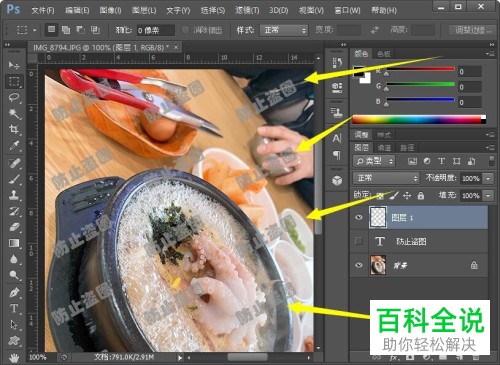Select the Healing Brush tool
Screen dimensions: 500x365
click(x=14, y=163)
